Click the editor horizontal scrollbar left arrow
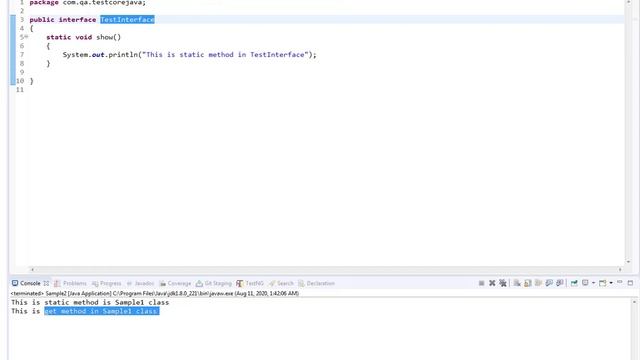This screenshot has height=360, width=640. click(33, 269)
